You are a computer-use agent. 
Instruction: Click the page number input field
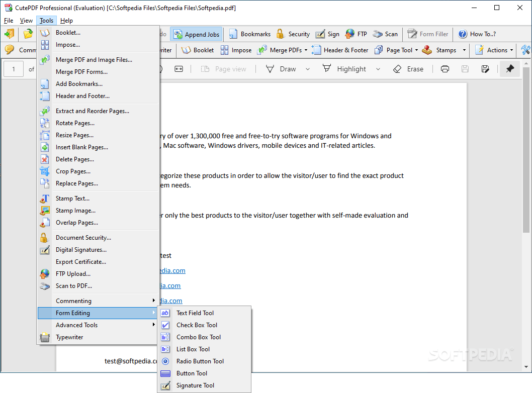point(14,69)
